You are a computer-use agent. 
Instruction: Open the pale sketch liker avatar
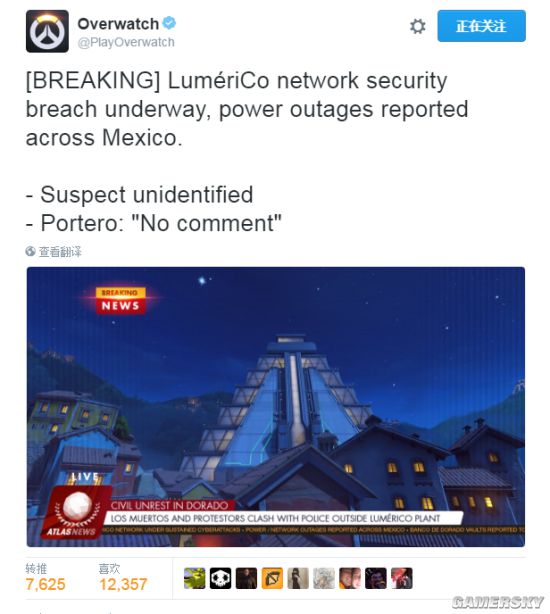(x=324, y=578)
